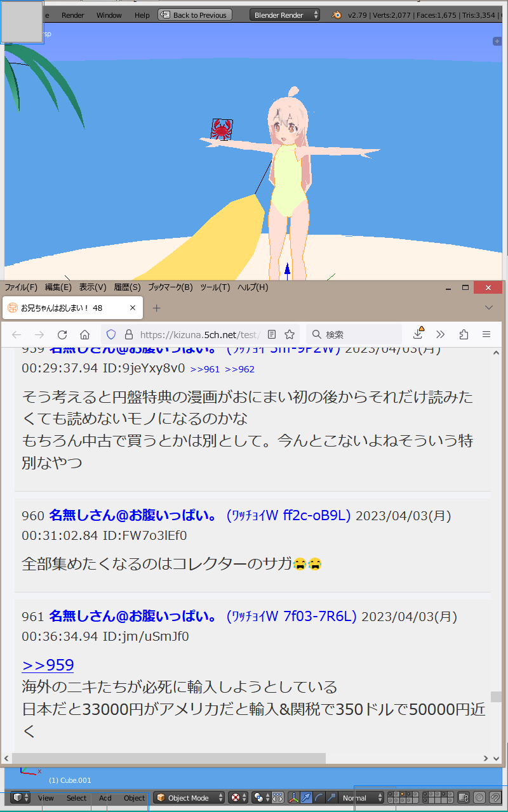Reload the current Firefox page

[62, 334]
